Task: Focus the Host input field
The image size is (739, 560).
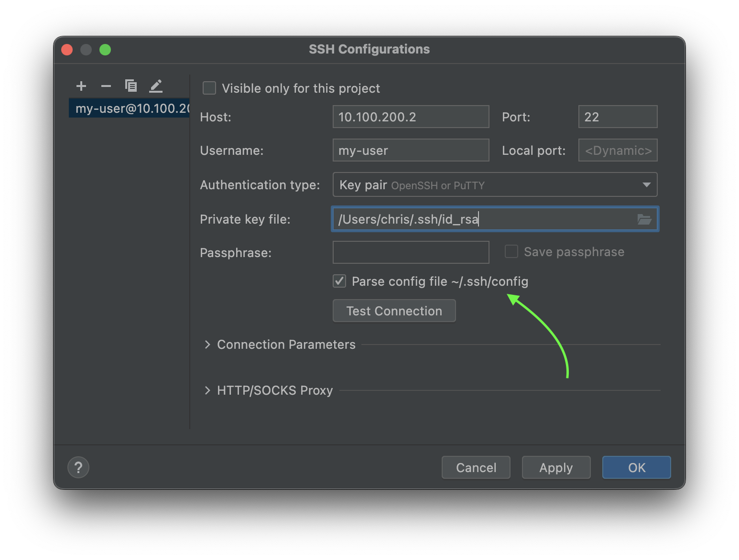Action: [411, 117]
